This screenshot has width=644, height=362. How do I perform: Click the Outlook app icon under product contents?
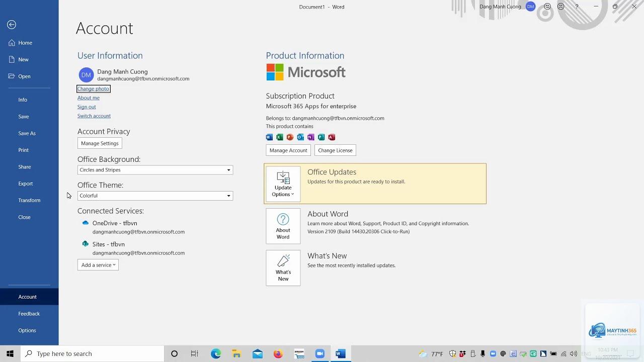[x=300, y=137]
